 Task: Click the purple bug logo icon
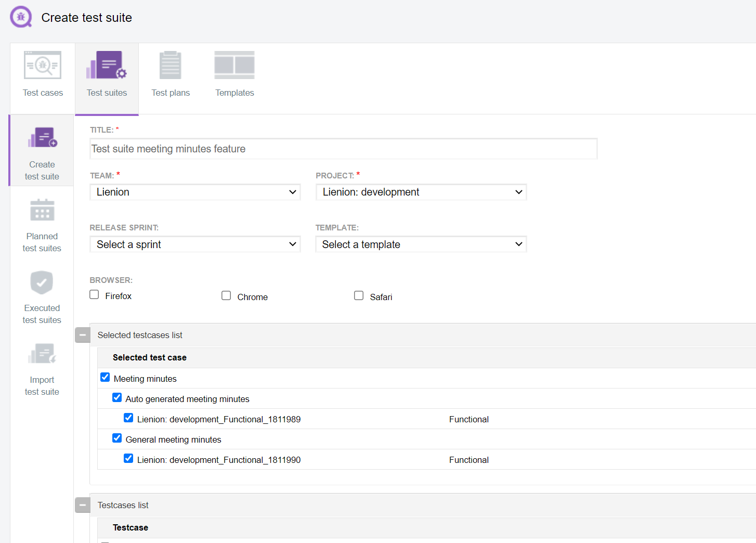(x=21, y=17)
